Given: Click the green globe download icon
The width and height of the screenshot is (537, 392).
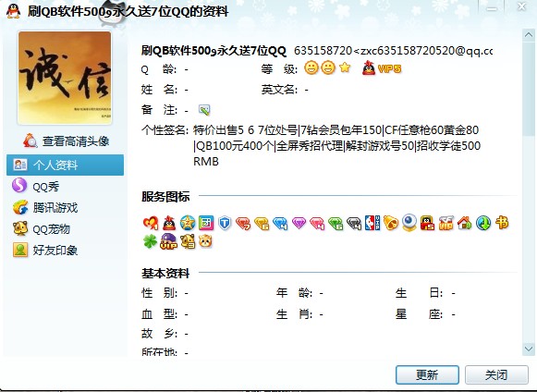Looking at the screenshot, I should click(x=483, y=223).
